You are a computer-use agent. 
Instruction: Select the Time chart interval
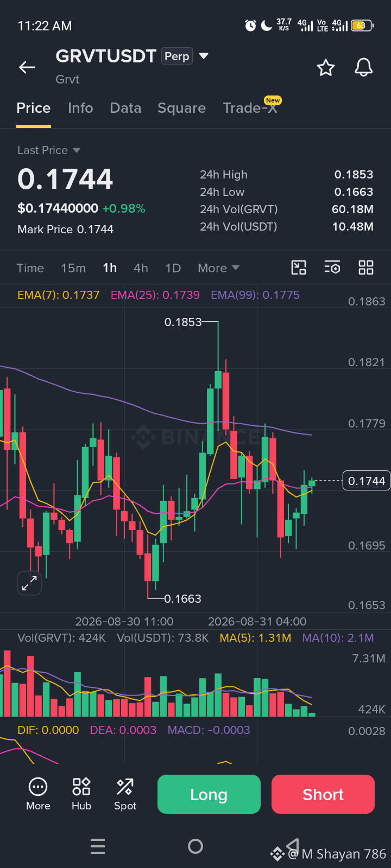coord(30,268)
